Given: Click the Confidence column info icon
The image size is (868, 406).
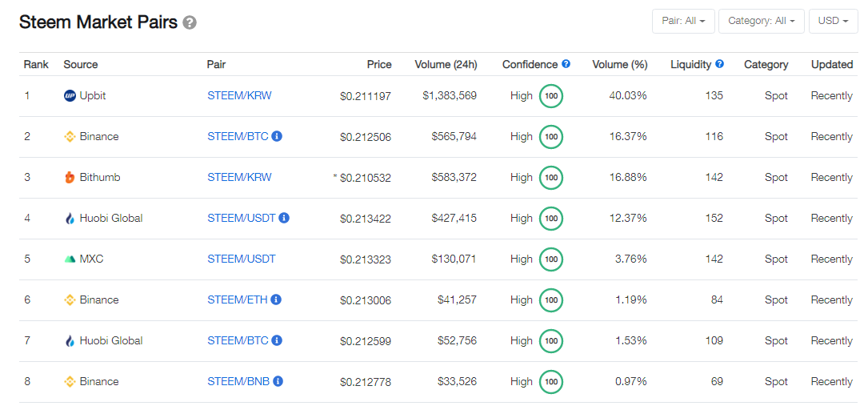Looking at the screenshot, I should tap(566, 64).
